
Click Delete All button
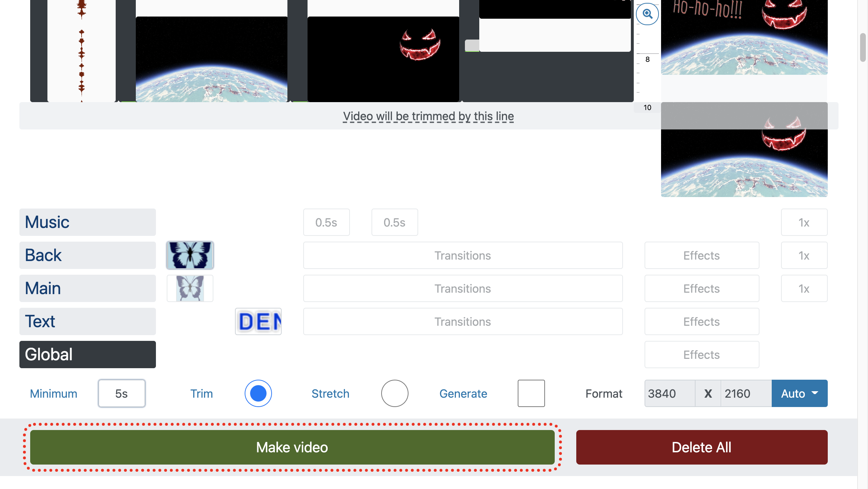702,447
